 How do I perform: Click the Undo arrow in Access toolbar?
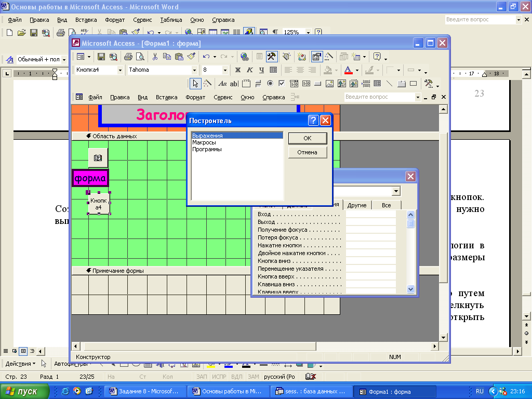tap(206, 57)
